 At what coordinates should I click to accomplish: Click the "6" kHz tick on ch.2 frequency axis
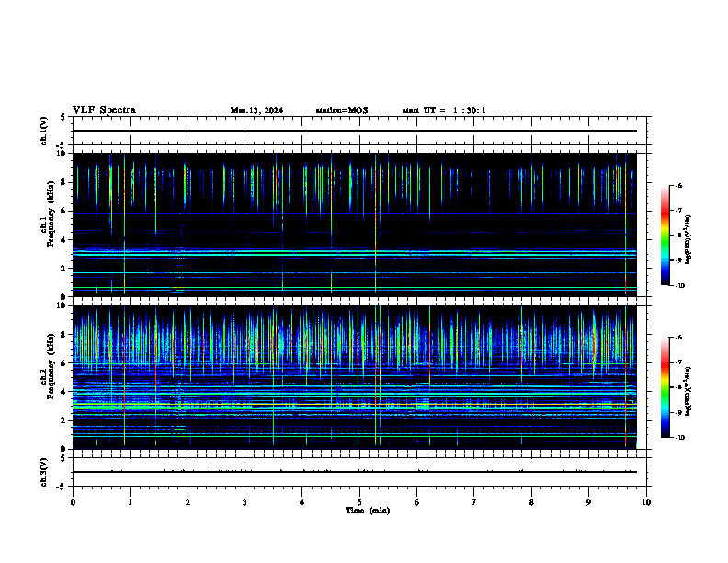pos(63,363)
